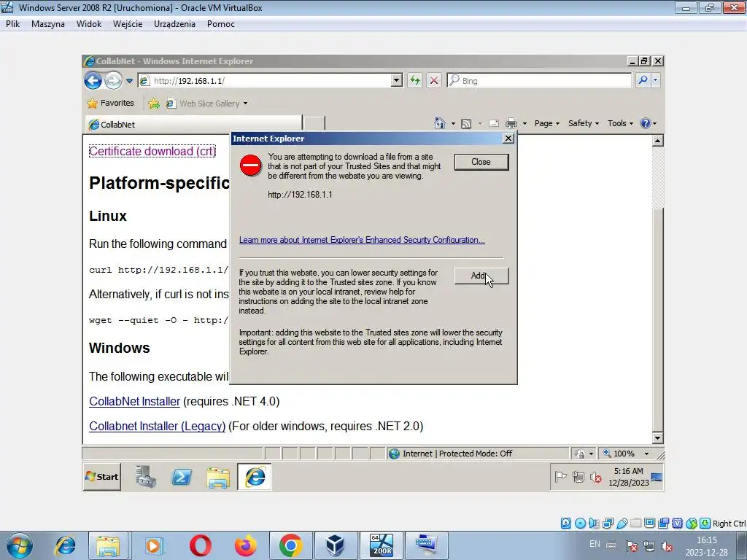Go back with the IE back arrow

tap(93, 80)
